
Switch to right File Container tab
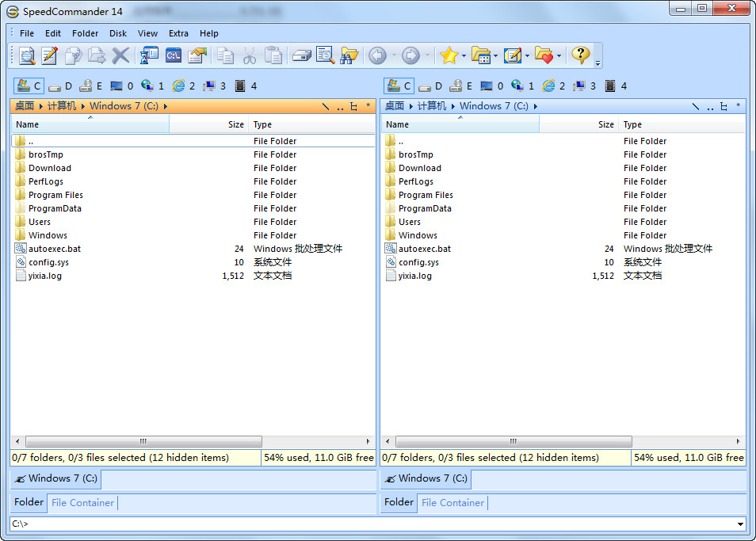(x=452, y=503)
